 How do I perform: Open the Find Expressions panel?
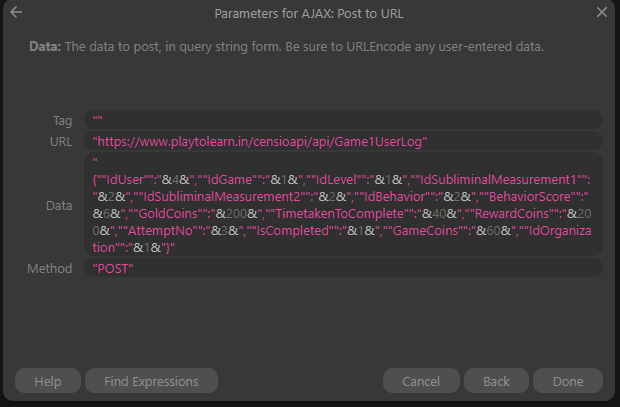coord(151,381)
